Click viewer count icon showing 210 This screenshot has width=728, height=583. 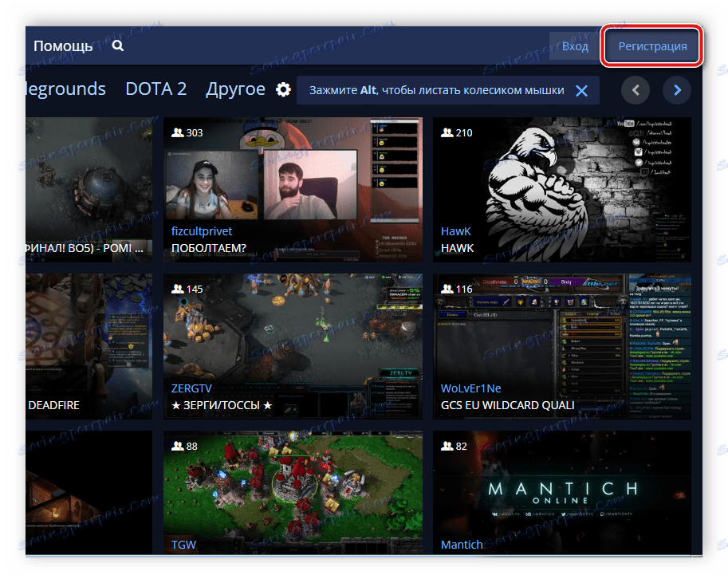447,132
